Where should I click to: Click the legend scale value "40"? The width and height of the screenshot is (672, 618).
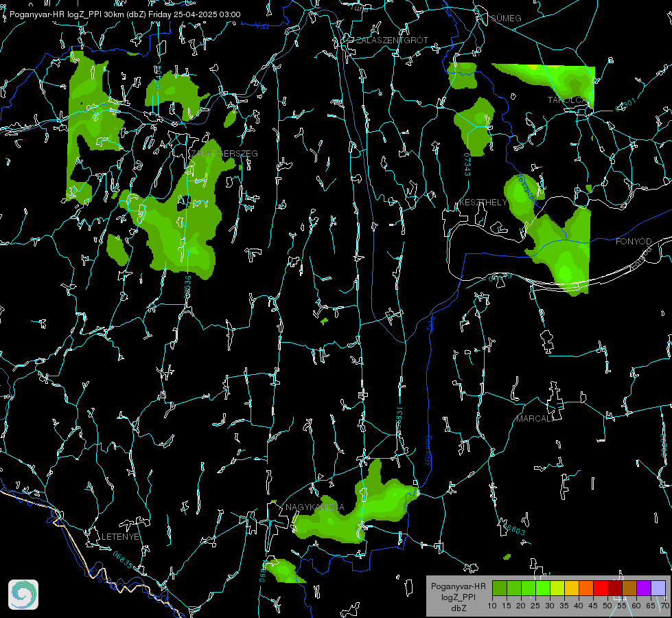[x=579, y=606]
